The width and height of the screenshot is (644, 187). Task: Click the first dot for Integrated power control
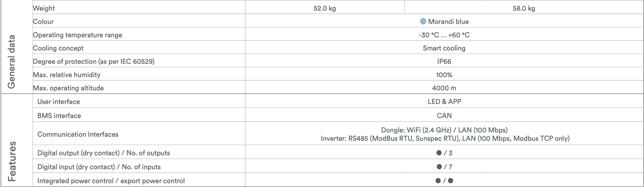tap(438, 180)
